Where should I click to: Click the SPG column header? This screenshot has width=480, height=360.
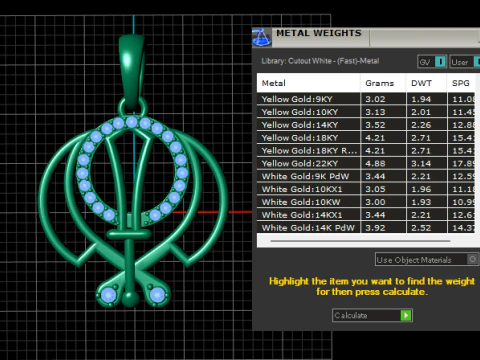point(461,83)
